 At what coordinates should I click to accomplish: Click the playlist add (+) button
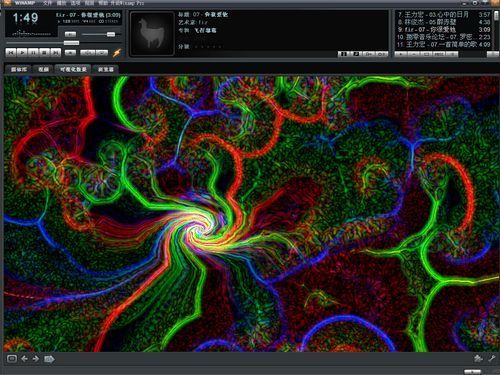point(401,54)
